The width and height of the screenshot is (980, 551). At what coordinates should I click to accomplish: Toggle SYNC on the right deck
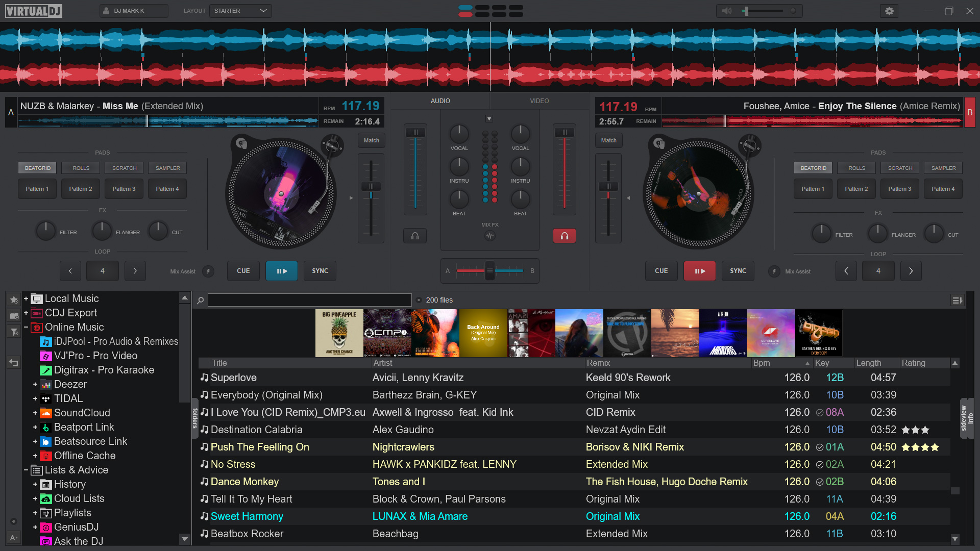tap(739, 270)
